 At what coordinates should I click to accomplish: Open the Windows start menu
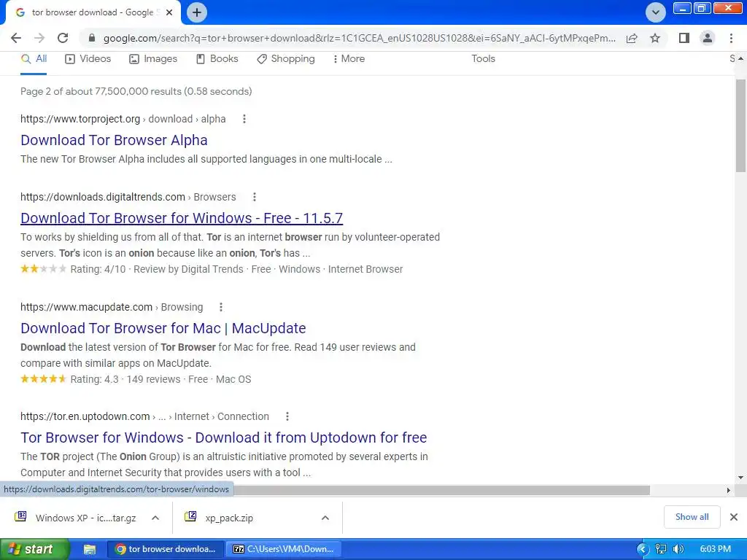click(34, 549)
